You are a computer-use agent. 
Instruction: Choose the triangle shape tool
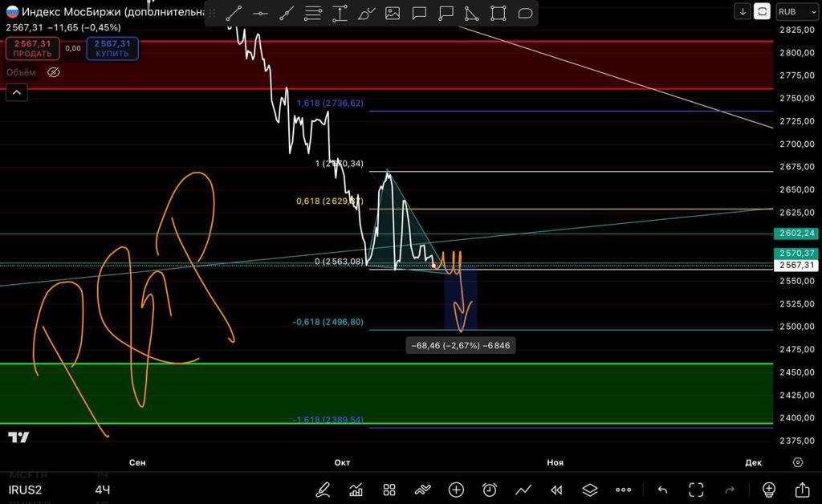tap(472, 13)
